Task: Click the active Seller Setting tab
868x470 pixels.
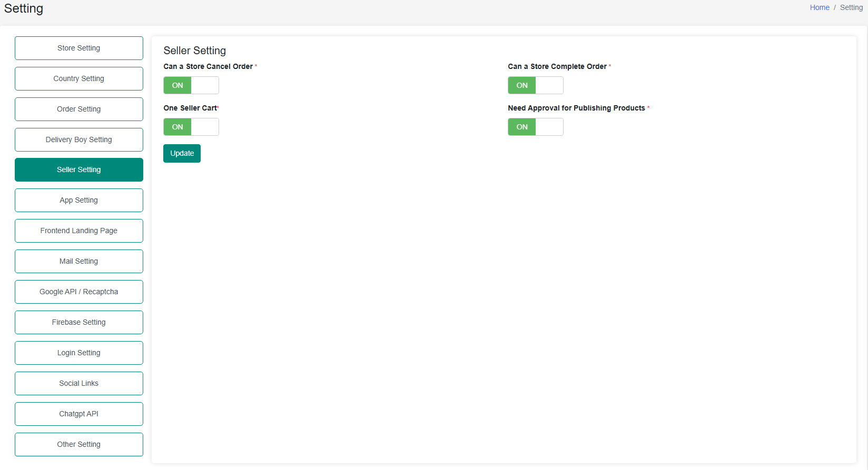Action: [x=79, y=169]
